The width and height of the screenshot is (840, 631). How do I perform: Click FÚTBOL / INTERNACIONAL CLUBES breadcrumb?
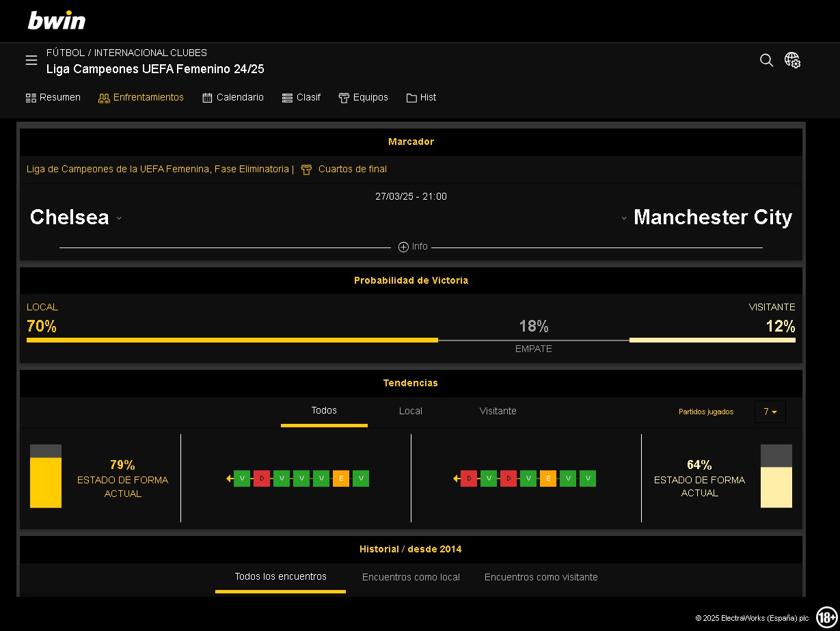click(x=126, y=53)
